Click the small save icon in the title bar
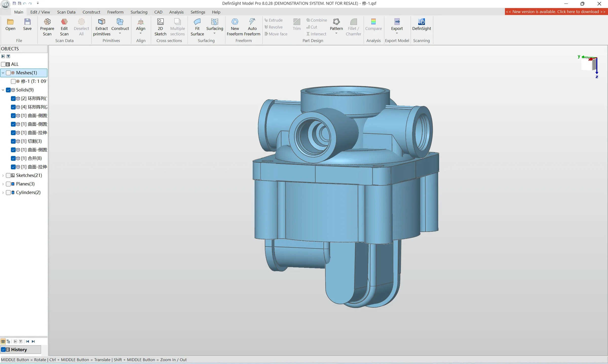The width and height of the screenshot is (608, 364). 14,3
